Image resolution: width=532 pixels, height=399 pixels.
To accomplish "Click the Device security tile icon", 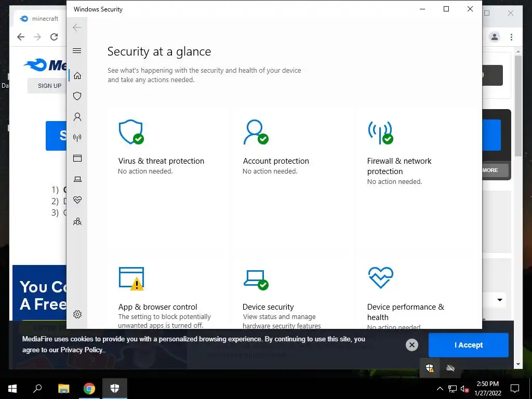I will tap(256, 280).
